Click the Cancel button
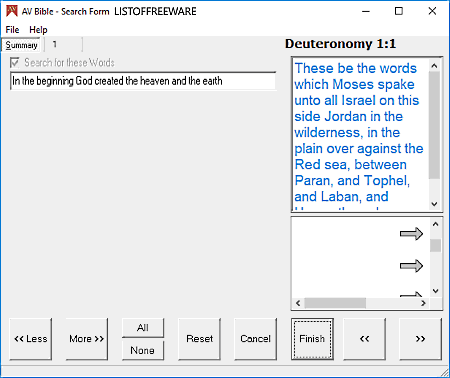The width and height of the screenshot is (450, 378). tap(255, 339)
